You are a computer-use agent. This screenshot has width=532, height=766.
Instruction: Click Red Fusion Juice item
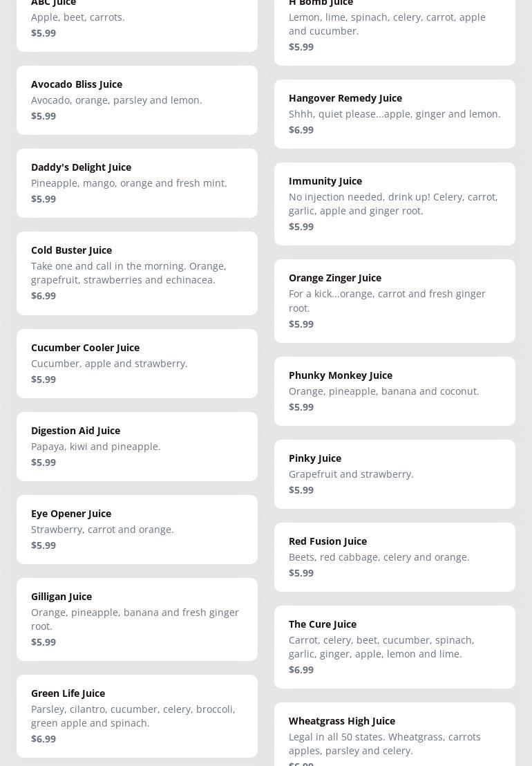coord(395,557)
